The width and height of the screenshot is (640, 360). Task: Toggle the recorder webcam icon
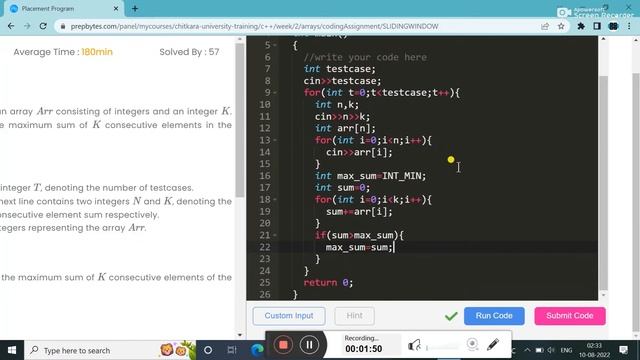coord(472,344)
